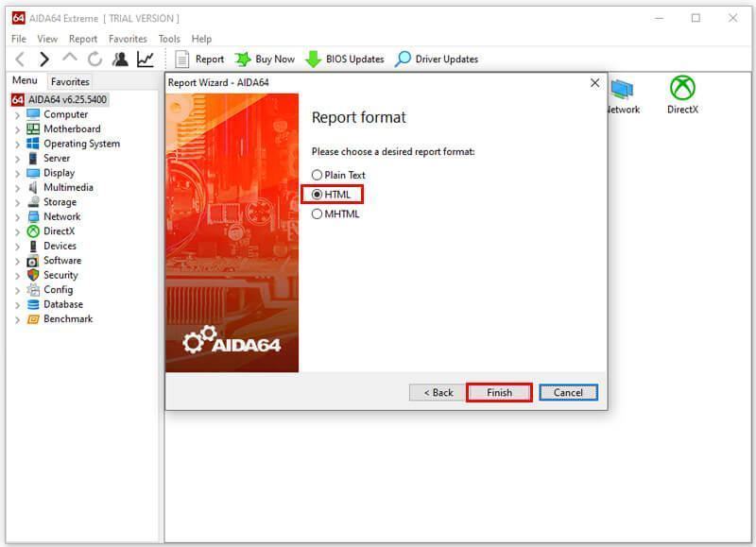Viewport: 756px width, 547px height.
Task: Click the user icon in toolbar
Action: pos(120,59)
